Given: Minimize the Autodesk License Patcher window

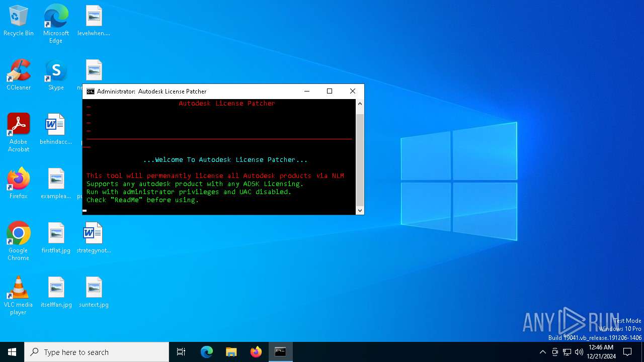Looking at the screenshot, I should (307, 92).
